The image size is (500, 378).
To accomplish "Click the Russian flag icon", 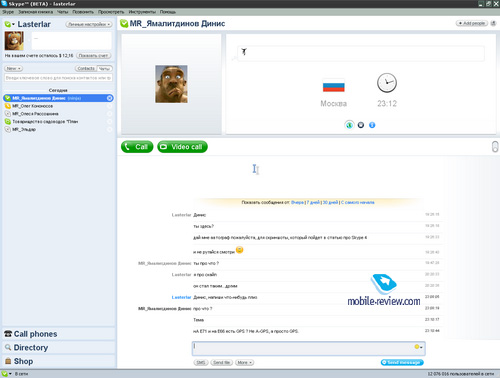I will (333, 85).
